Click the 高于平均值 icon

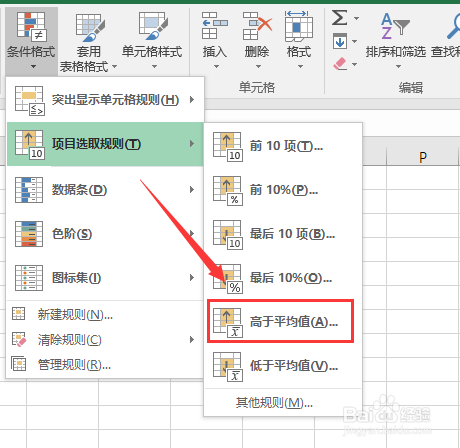pos(228,323)
